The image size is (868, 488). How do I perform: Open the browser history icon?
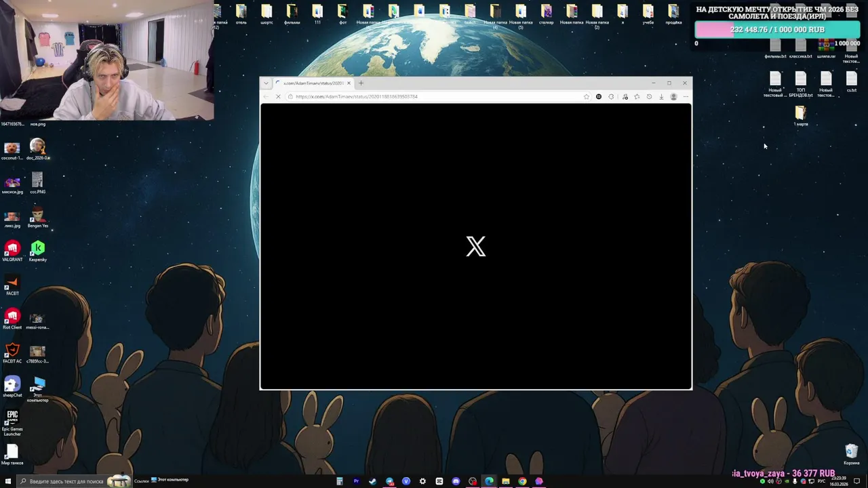pyautogui.click(x=649, y=96)
